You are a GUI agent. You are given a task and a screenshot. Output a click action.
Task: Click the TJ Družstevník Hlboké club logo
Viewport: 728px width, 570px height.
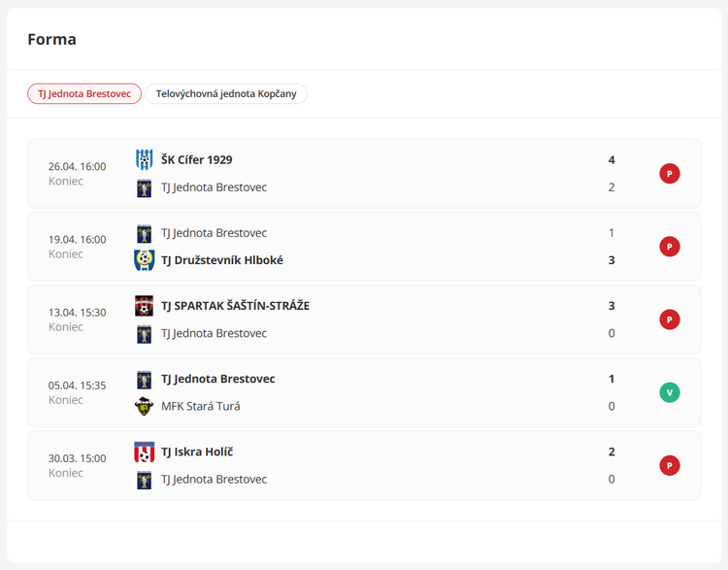(144, 260)
